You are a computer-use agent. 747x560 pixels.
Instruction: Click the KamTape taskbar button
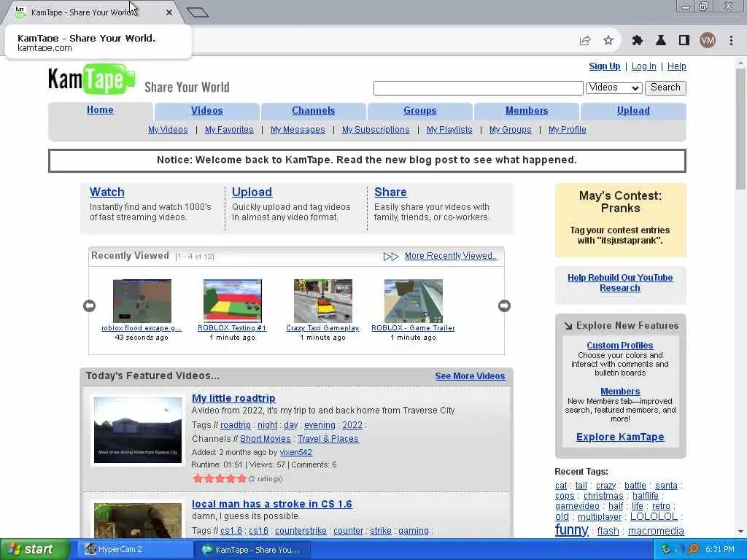(x=252, y=550)
